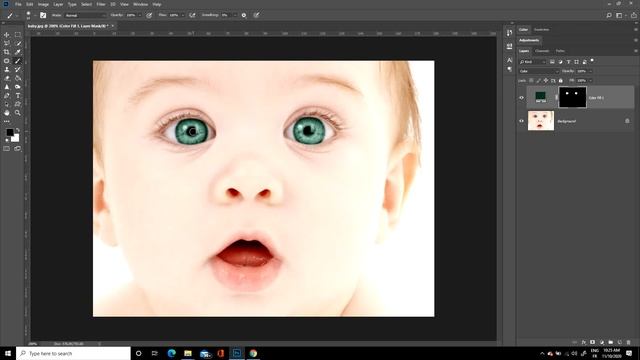The height and width of the screenshot is (360, 640).
Task: Select the Hand tool
Action: click(x=7, y=113)
